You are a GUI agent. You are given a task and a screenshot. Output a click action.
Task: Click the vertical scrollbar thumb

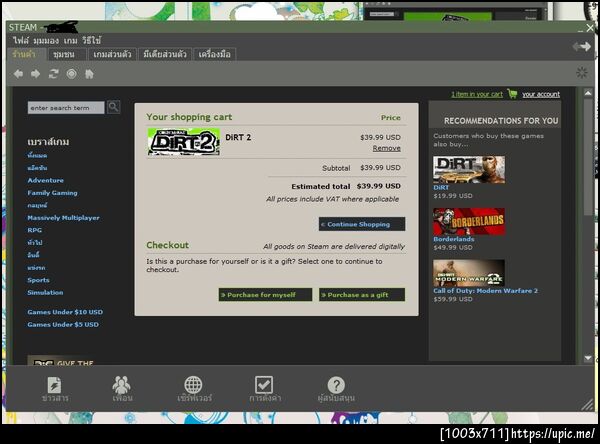tap(588, 157)
